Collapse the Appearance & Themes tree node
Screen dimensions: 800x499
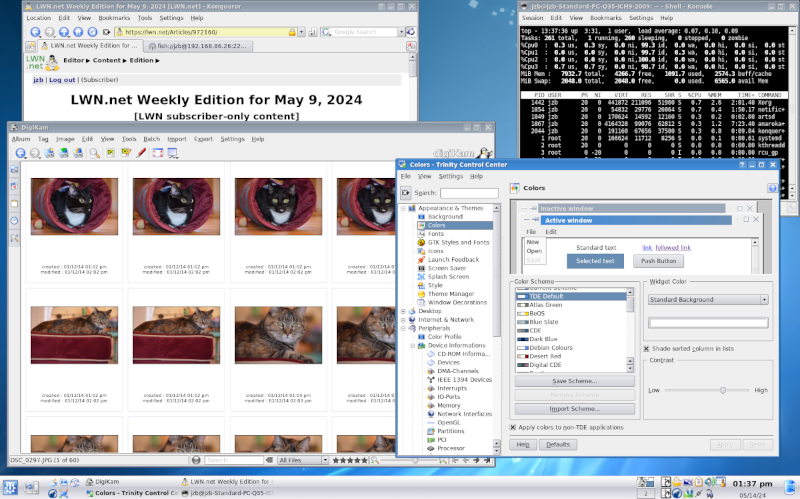(x=404, y=208)
